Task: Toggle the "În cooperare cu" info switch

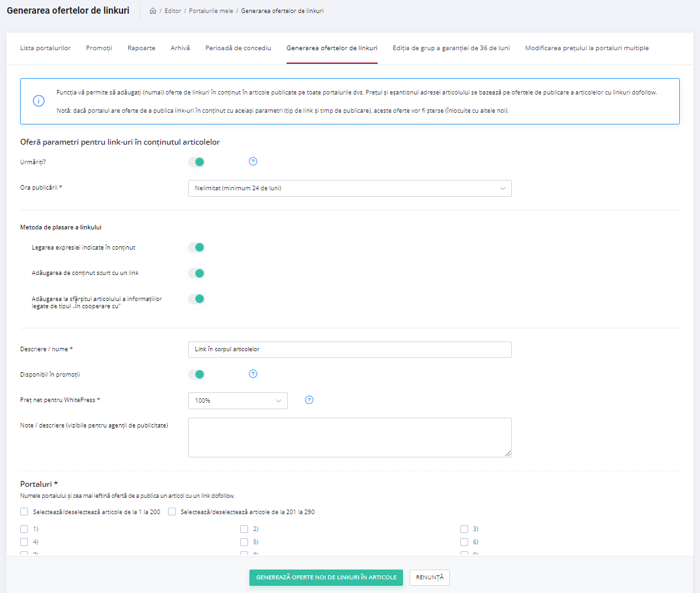Action: [x=197, y=298]
